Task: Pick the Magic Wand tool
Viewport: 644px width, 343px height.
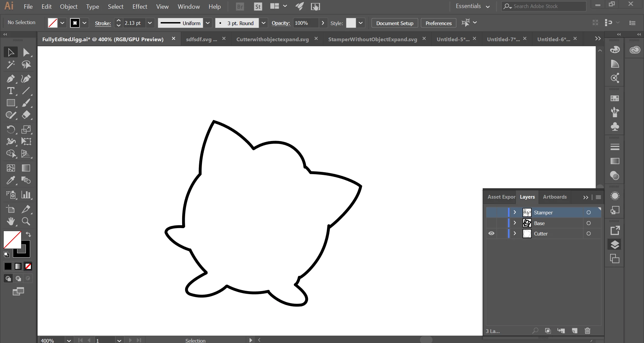Action: 11,64
